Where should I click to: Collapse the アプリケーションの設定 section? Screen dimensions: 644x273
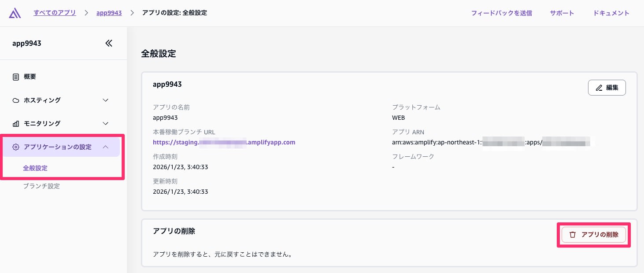coord(105,147)
